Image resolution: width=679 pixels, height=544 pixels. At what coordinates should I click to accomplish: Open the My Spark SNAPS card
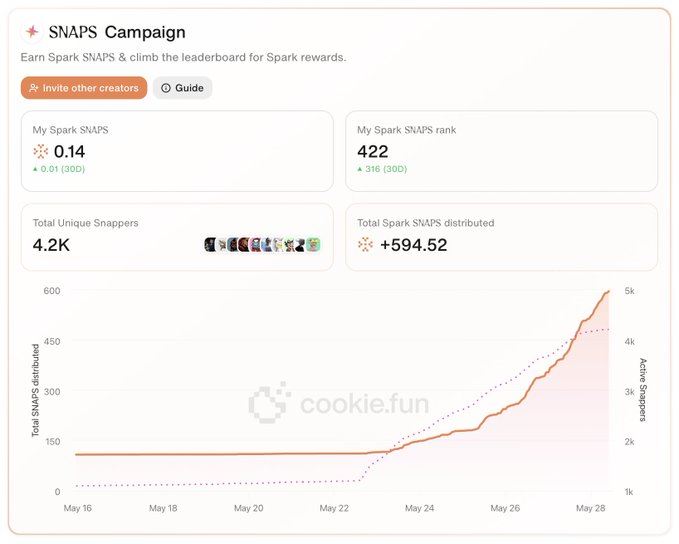tap(177, 151)
